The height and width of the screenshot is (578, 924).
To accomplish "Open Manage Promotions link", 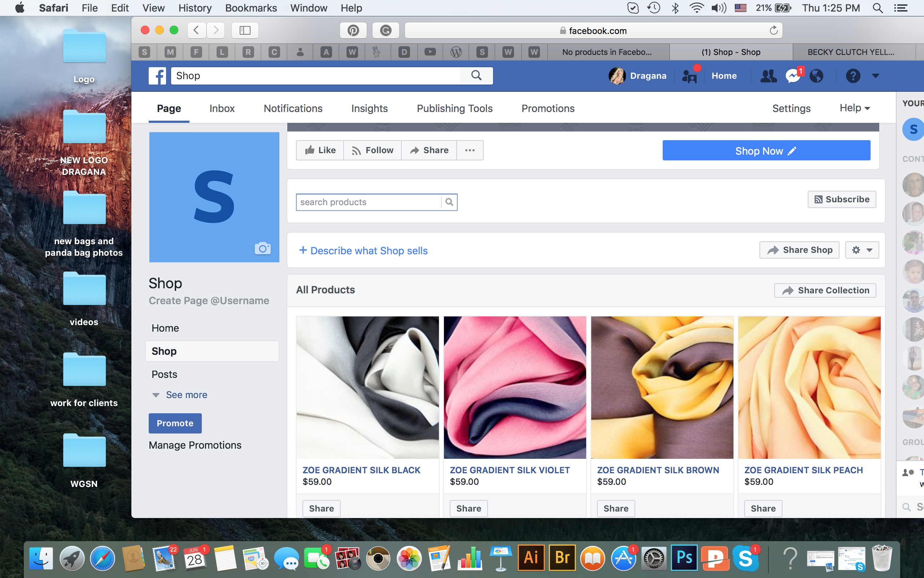I will click(195, 445).
